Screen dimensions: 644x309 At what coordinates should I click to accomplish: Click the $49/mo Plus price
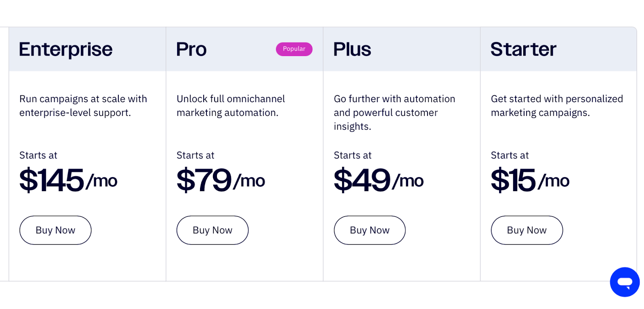[x=378, y=180]
